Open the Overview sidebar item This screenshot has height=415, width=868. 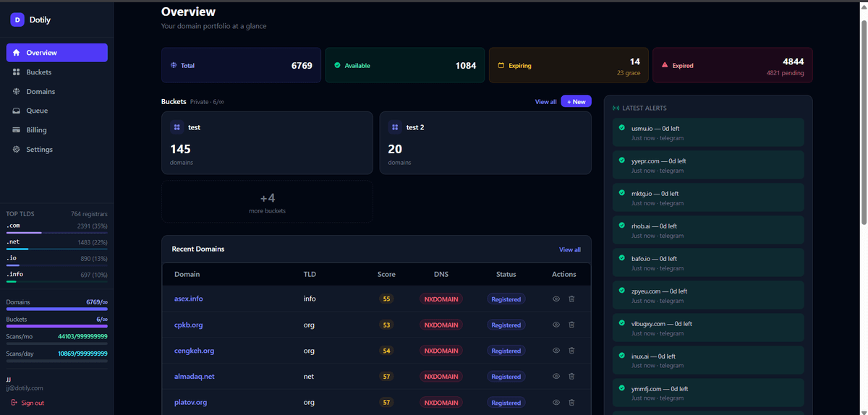tap(57, 53)
